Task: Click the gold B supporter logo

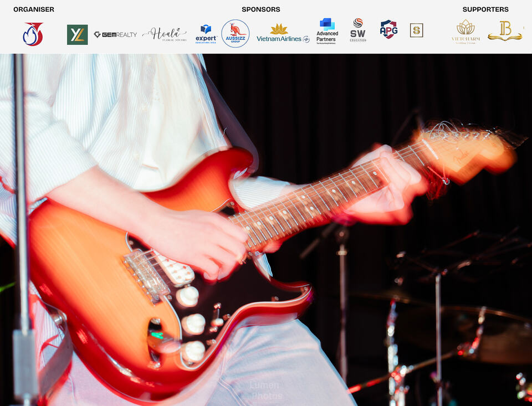Action: tap(505, 31)
